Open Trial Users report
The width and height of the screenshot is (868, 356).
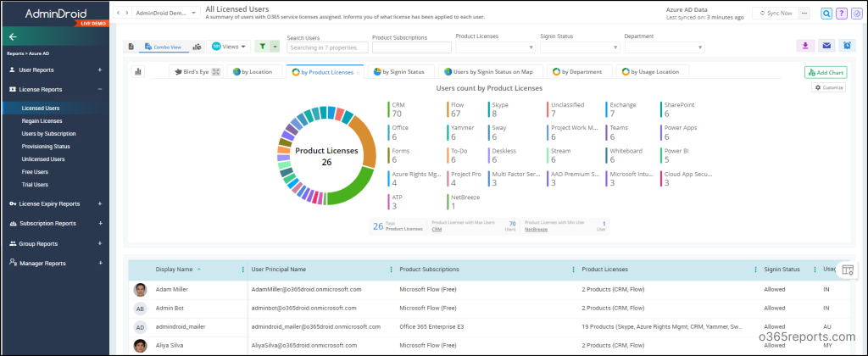pyautogui.click(x=35, y=185)
